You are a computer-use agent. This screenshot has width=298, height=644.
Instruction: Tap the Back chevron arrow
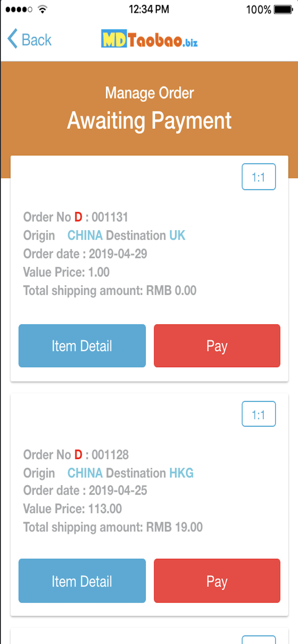click(13, 39)
